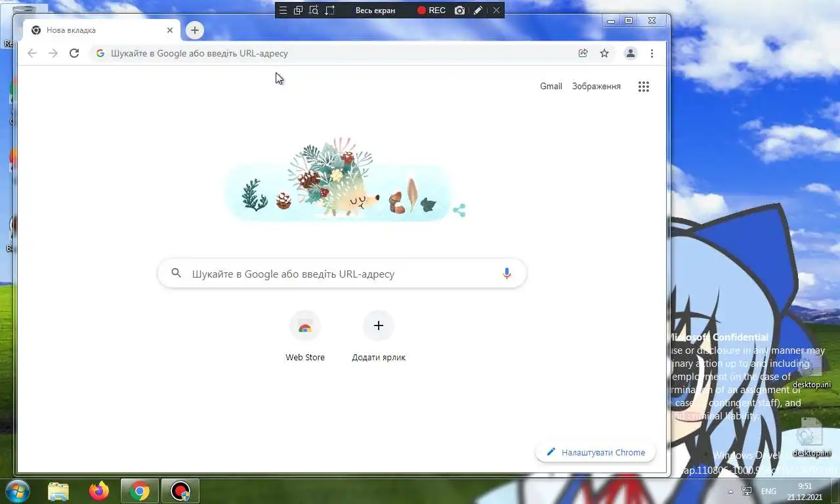Select the 'Нова вкладка' tab
Image resolution: width=840 pixels, height=504 pixels.
pyautogui.click(x=102, y=30)
